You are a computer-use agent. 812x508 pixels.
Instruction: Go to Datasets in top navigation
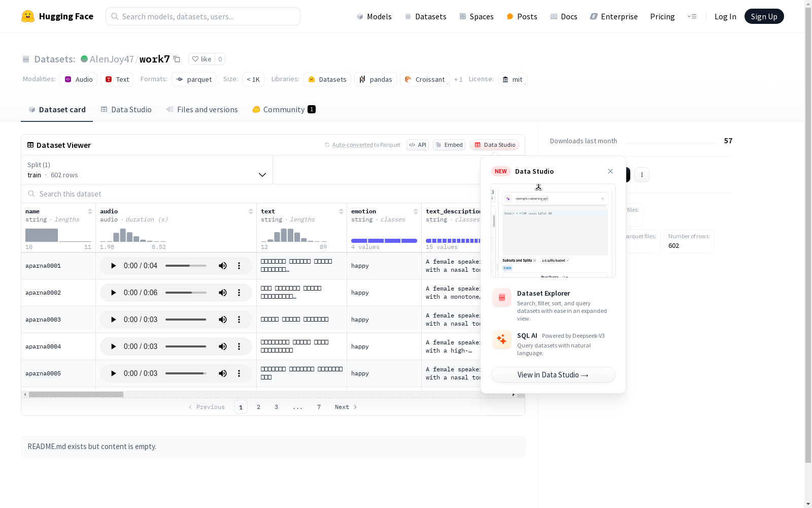tap(425, 16)
